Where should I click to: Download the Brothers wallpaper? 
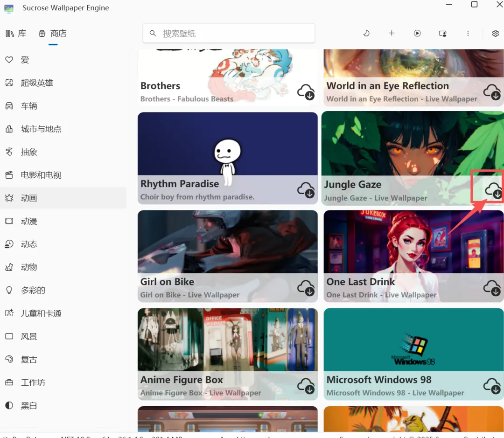(x=306, y=92)
